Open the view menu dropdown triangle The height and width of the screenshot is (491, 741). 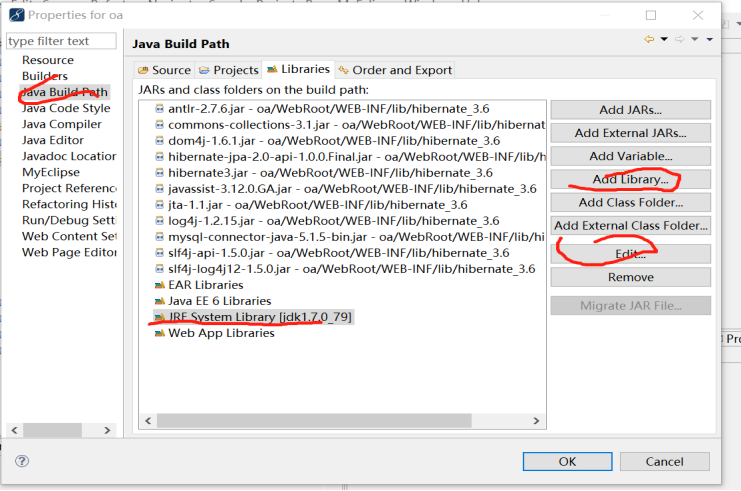(x=709, y=39)
